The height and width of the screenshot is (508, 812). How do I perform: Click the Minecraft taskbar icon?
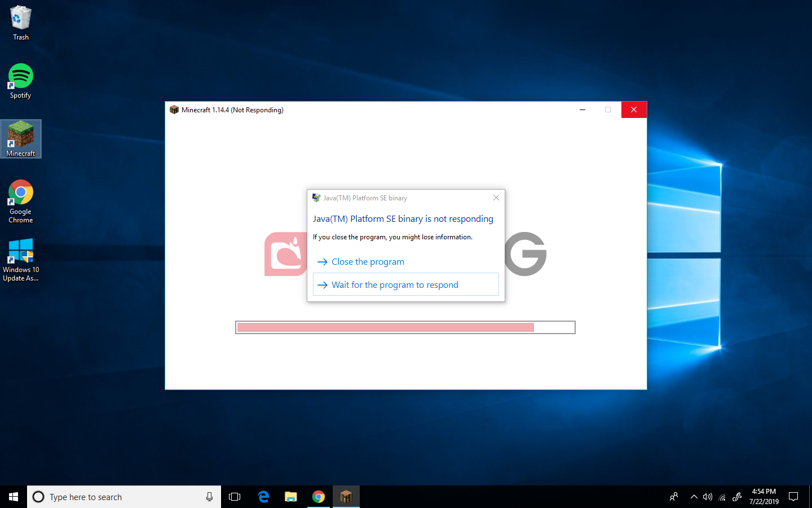point(346,497)
